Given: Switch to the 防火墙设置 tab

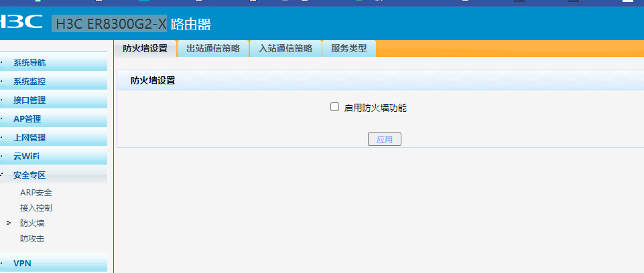Looking at the screenshot, I should point(145,48).
